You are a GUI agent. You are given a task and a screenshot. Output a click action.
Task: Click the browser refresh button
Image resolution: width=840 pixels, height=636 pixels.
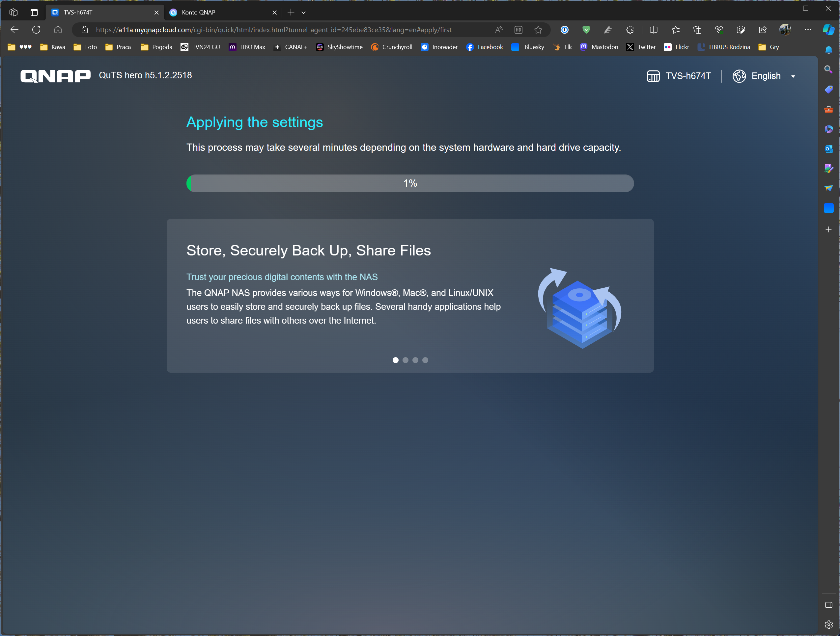click(x=36, y=30)
